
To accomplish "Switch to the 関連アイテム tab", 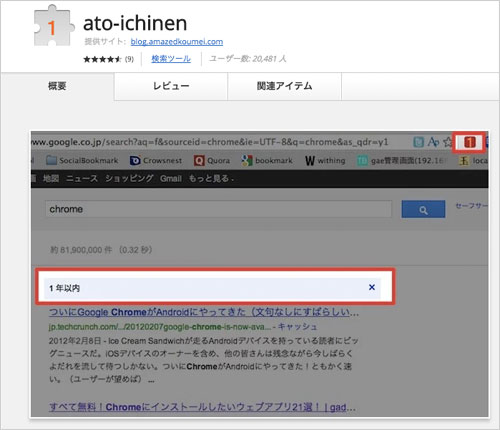I will (284, 86).
